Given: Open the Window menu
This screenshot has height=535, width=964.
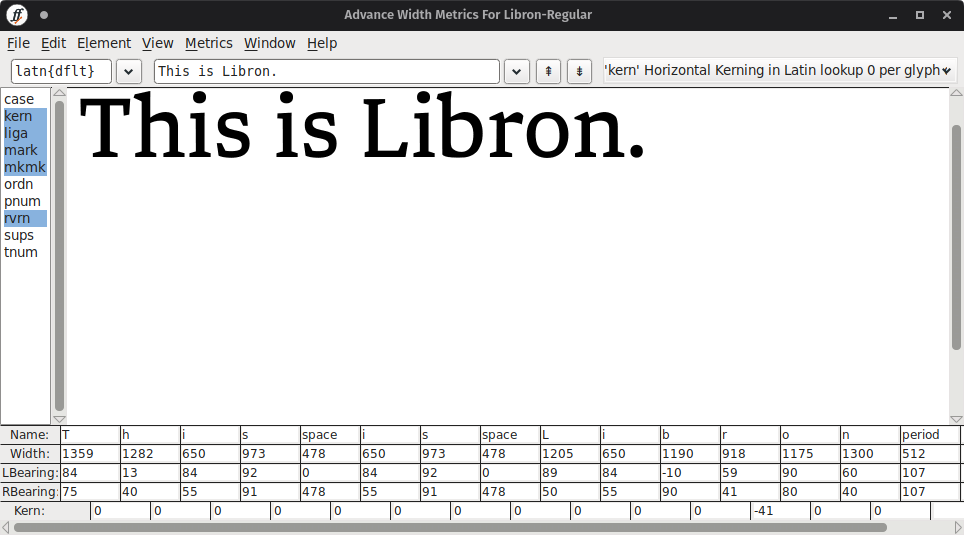Looking at the screenshot, I should click(270, 43).
